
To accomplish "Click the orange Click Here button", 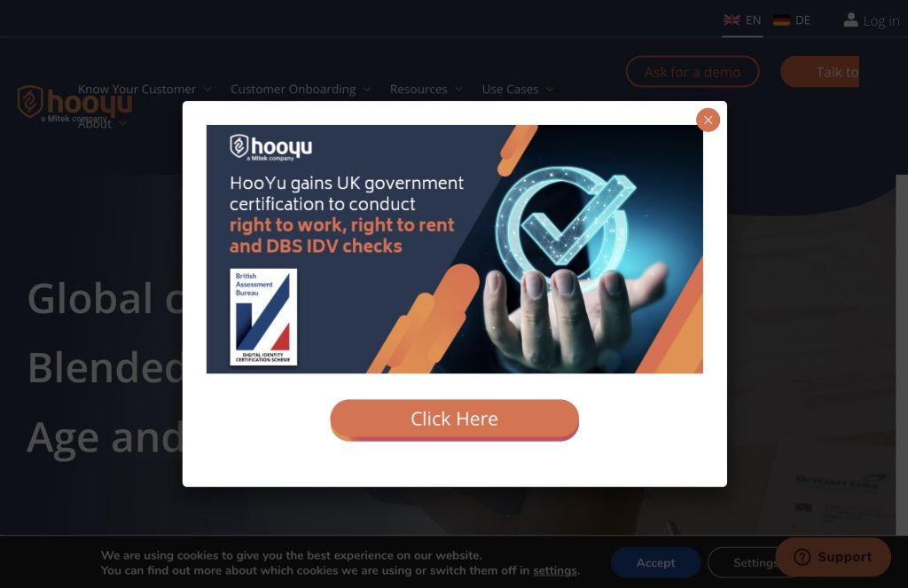I will point(455,419).
